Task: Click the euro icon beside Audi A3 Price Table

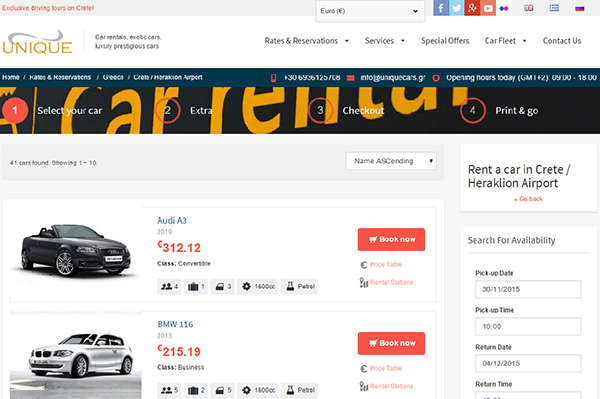Action: click(364, 265)
